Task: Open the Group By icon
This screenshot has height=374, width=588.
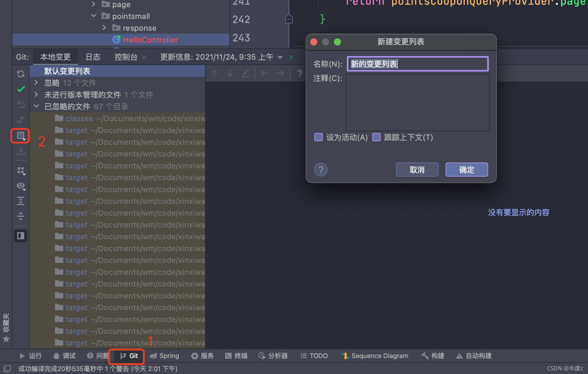Action: [x=21, y=170]
